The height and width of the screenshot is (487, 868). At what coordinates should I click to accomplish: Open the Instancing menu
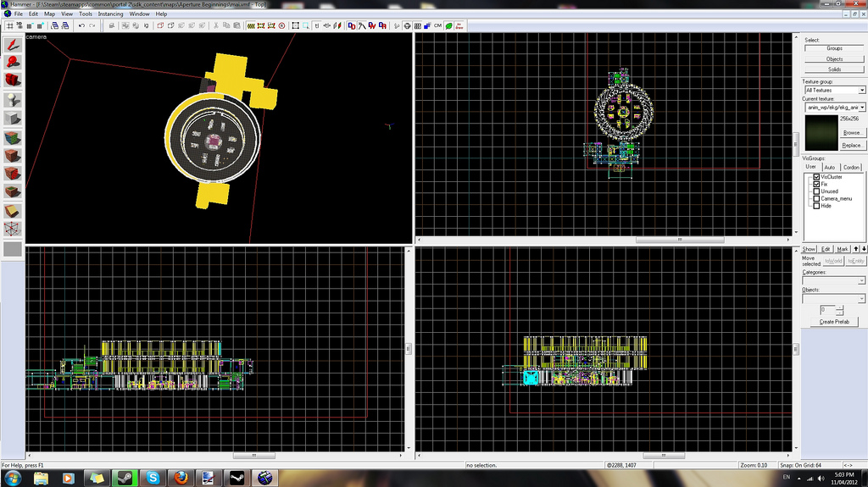[x=110, y=14]
